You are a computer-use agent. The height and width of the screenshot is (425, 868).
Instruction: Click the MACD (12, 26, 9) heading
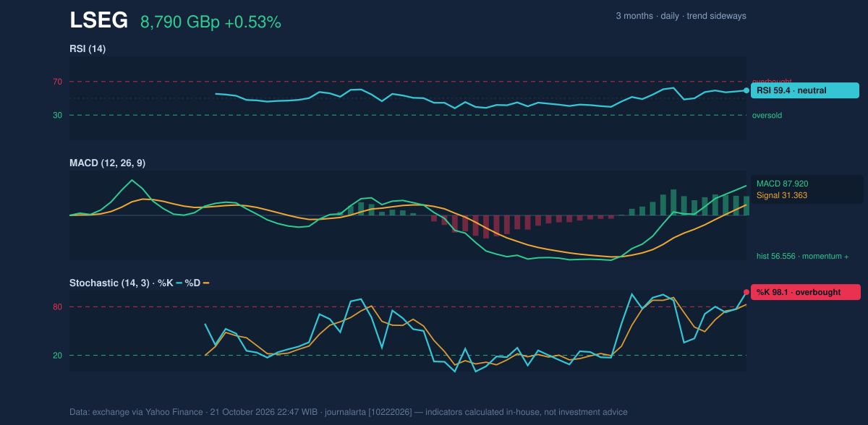point(107,163)
